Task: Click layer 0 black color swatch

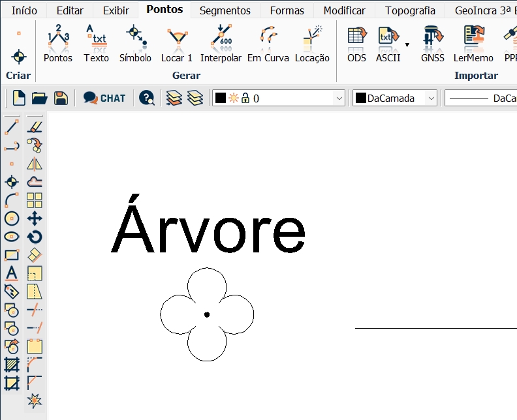Action: (221, 98)
